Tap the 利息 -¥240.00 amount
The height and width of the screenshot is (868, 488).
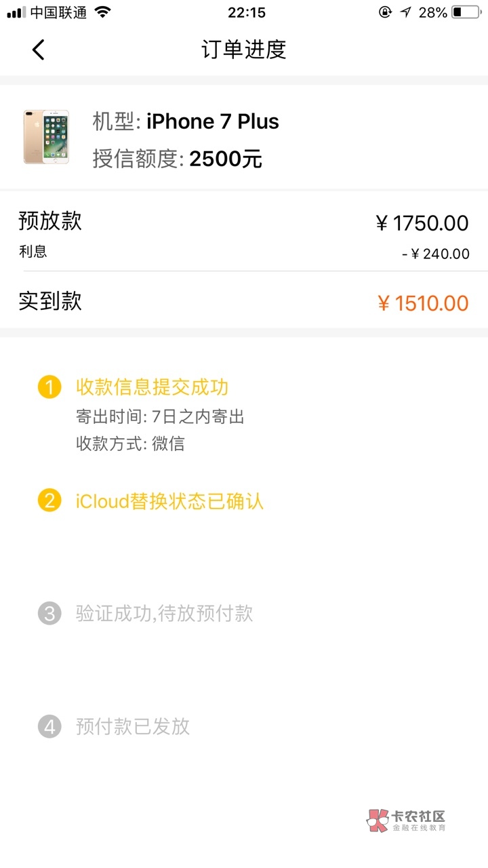point(436,254)
